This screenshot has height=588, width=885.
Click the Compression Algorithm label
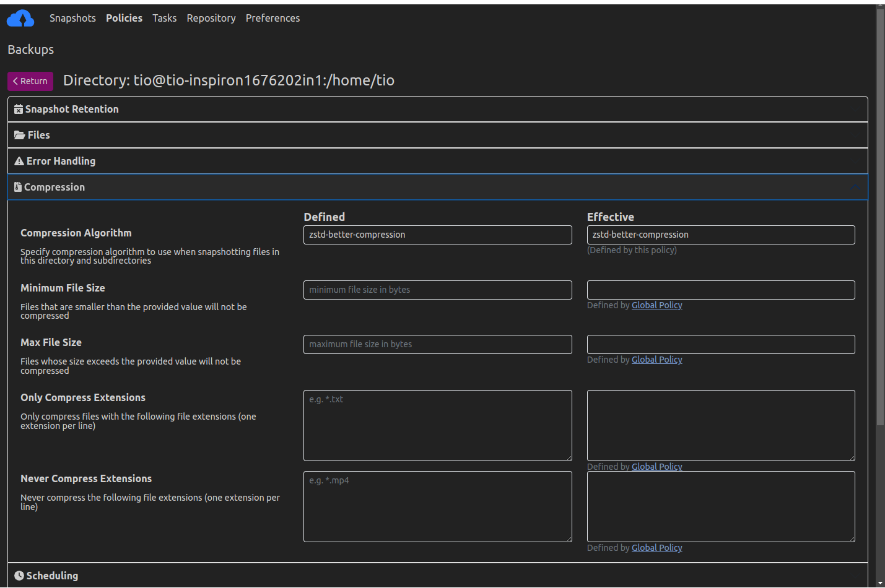(x=76, y=233)
